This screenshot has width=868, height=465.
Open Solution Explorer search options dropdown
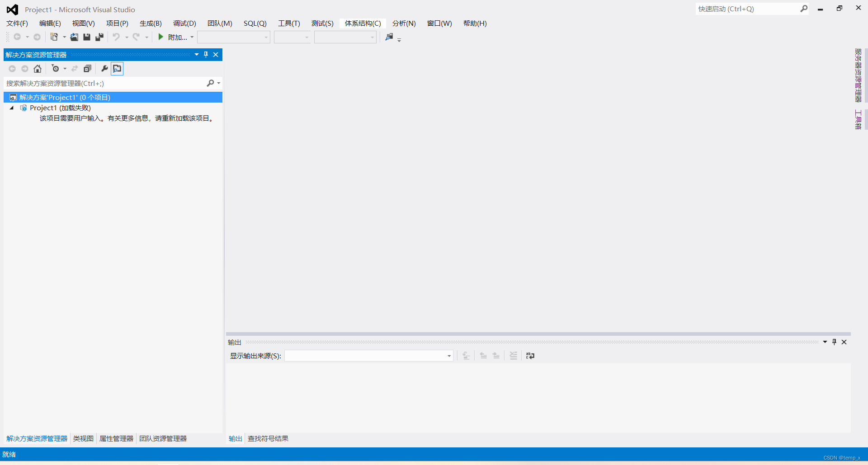(219, 83)
